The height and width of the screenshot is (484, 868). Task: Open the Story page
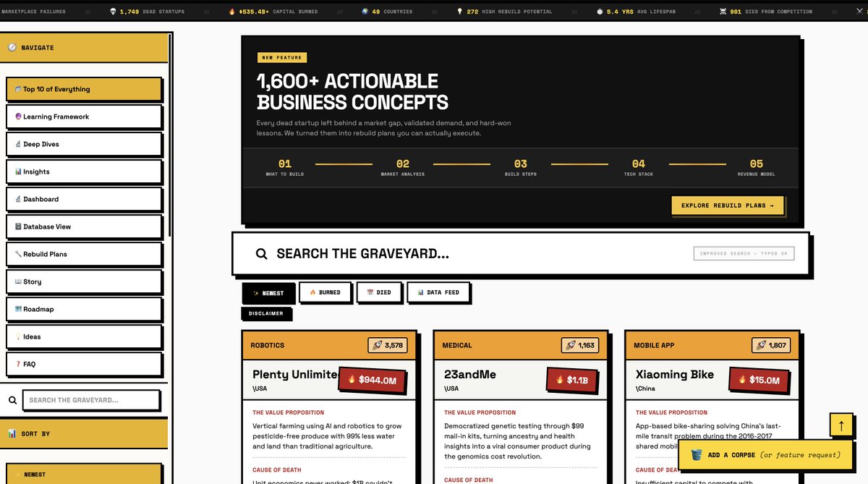83,281
